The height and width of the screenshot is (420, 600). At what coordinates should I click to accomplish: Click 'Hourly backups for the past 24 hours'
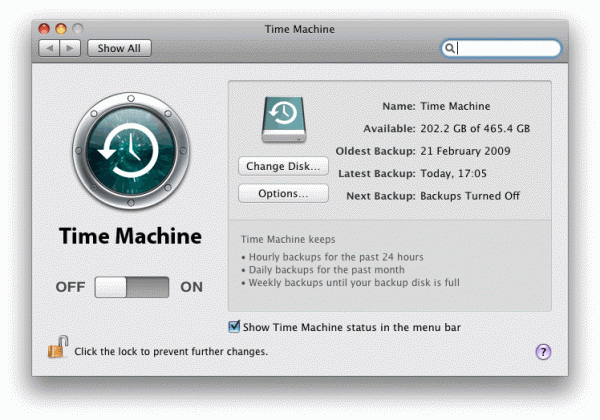(336, 257)
